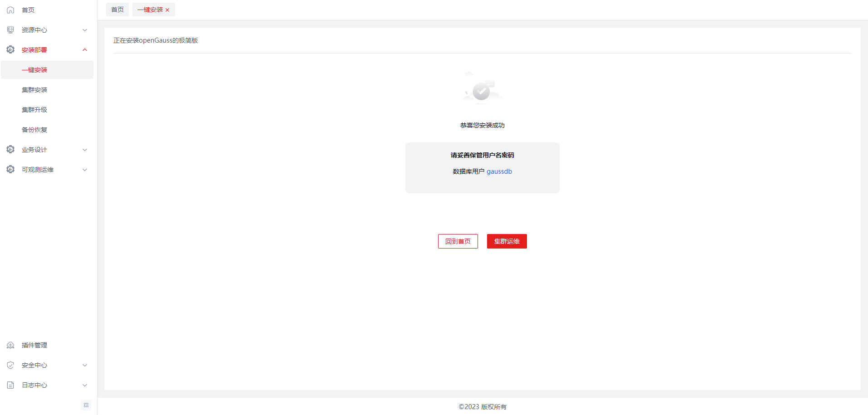Open 集群安装 in the sidebar
This screenshot has height=415, width=868.
click(34, 90)
